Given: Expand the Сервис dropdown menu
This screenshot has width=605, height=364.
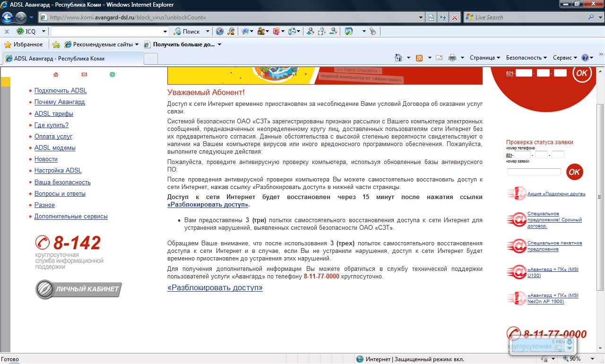Looking at the screenshot, I should tap(565, 58).
